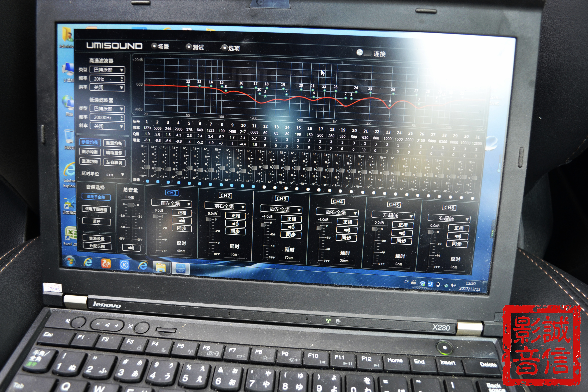Open the first Internet Explorer taskbar icon
Screen dimensions: 588x392
pos(88,262)
